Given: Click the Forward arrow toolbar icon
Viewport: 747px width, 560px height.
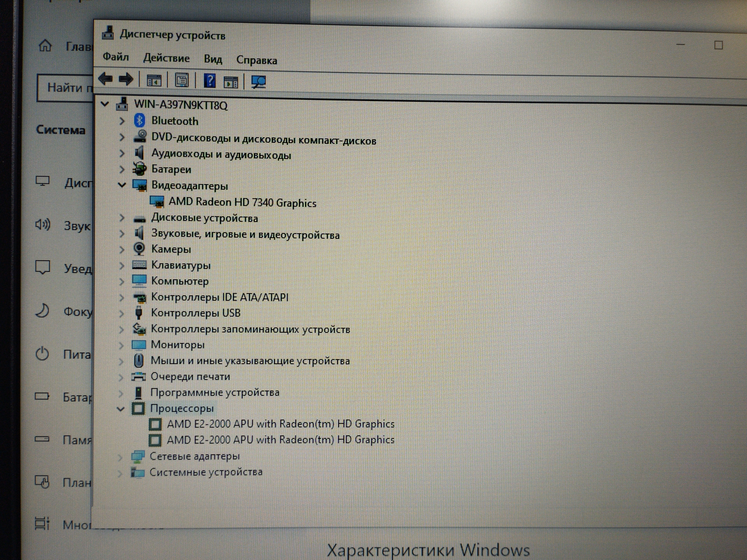Looking at the screenshot, I should (126, 79).
